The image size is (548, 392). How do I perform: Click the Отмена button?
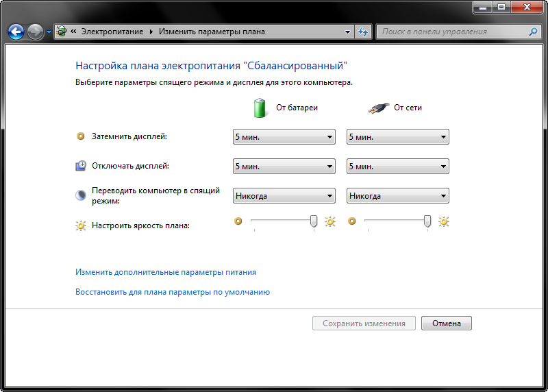[x=447, y=323]
